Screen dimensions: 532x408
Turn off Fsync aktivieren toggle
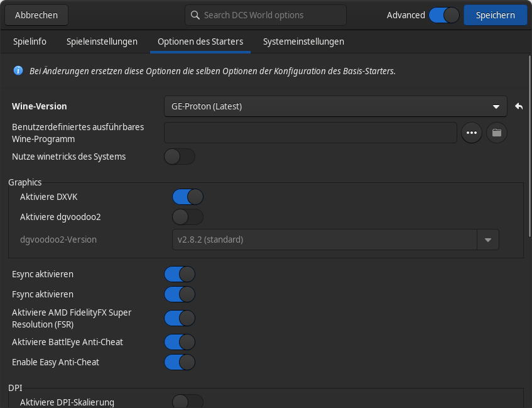180,294
